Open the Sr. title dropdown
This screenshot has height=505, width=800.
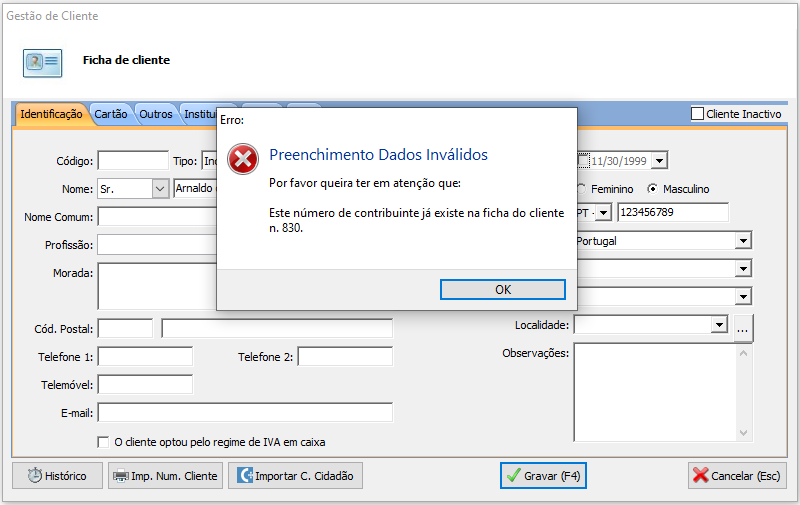[160, 189]
